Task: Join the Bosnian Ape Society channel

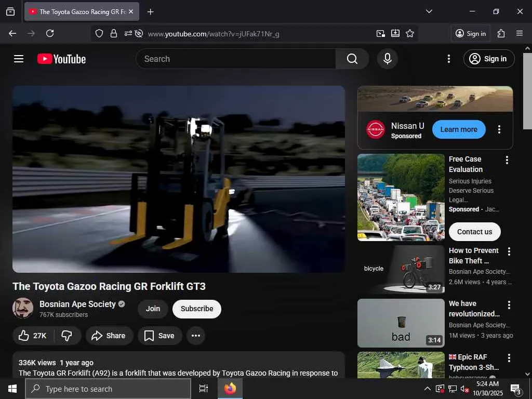Action: pyautogui.click(x=153, y=309)
